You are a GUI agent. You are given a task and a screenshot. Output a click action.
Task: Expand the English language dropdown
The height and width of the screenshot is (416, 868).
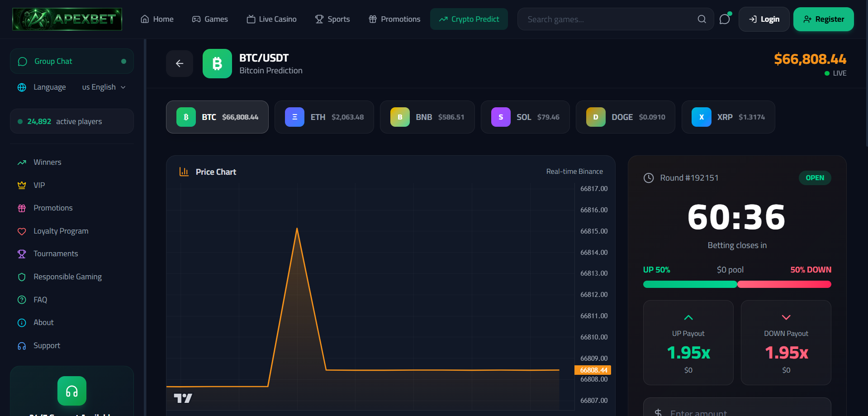click(x=104, y=87)
